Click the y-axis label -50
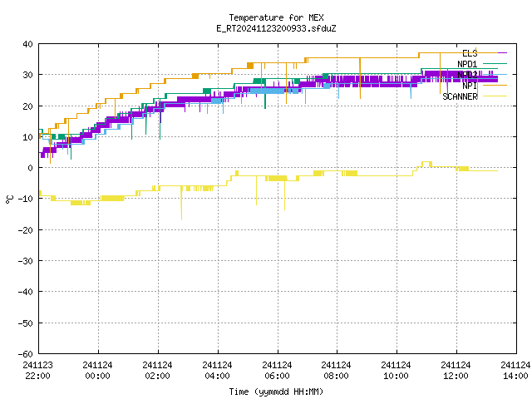The image size is (532, 399). click(26, 323)
